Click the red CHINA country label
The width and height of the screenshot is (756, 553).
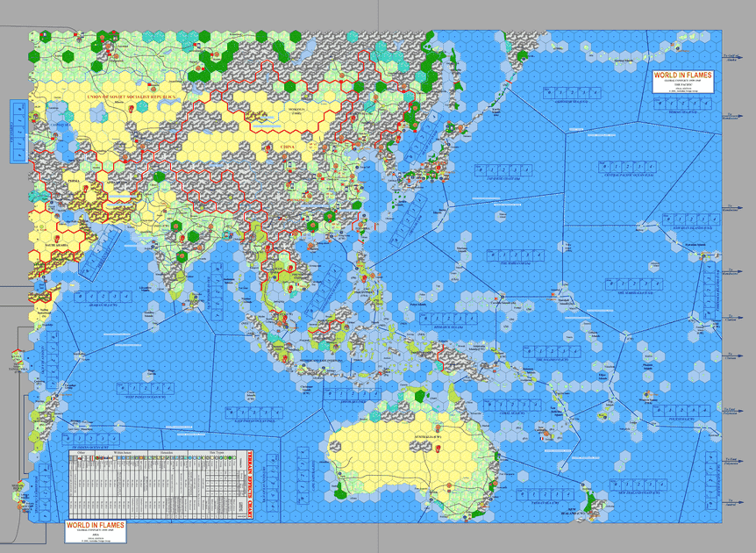pyautogui.click(x=287, y=147)
